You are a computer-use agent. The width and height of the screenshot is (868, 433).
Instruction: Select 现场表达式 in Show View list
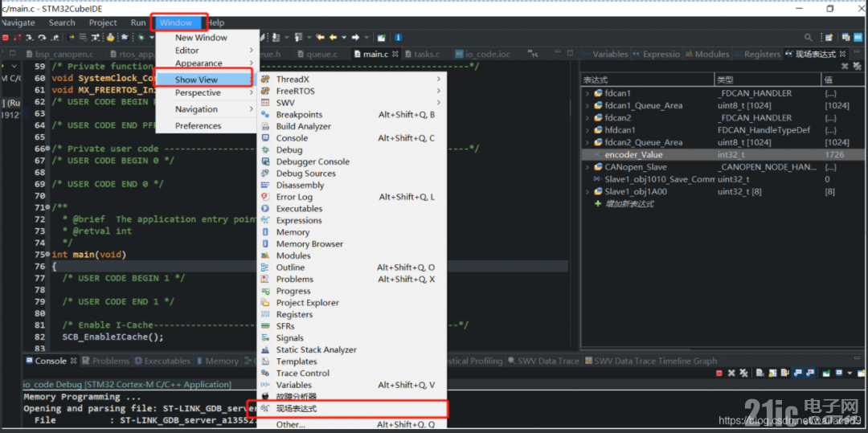click(351, 409)
